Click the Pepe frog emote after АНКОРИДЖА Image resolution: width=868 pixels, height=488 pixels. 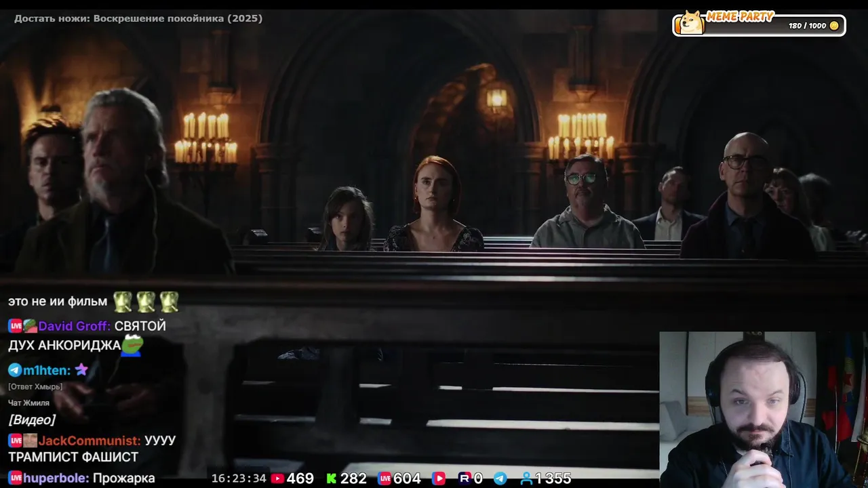[x=132, y=345]
